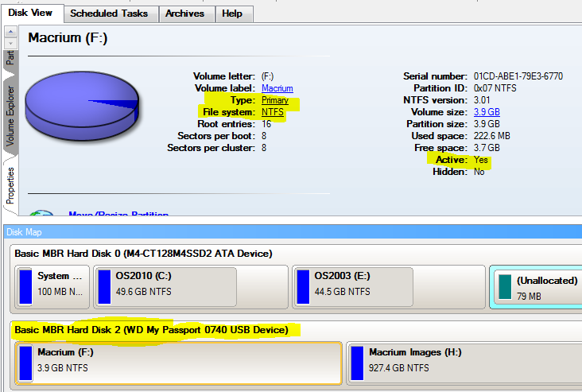Click the Hidden value No
582x392 pixels.
[x=479, y=172]
